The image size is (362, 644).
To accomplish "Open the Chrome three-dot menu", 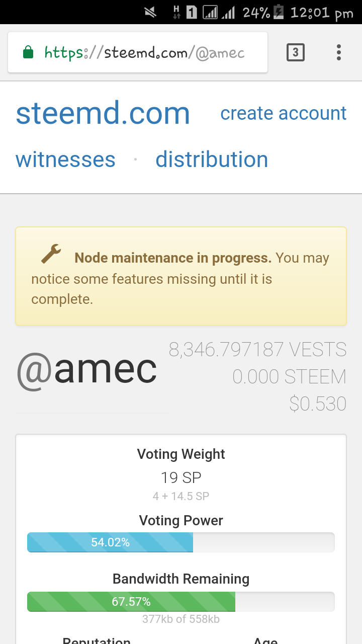I will click(339, 52).
